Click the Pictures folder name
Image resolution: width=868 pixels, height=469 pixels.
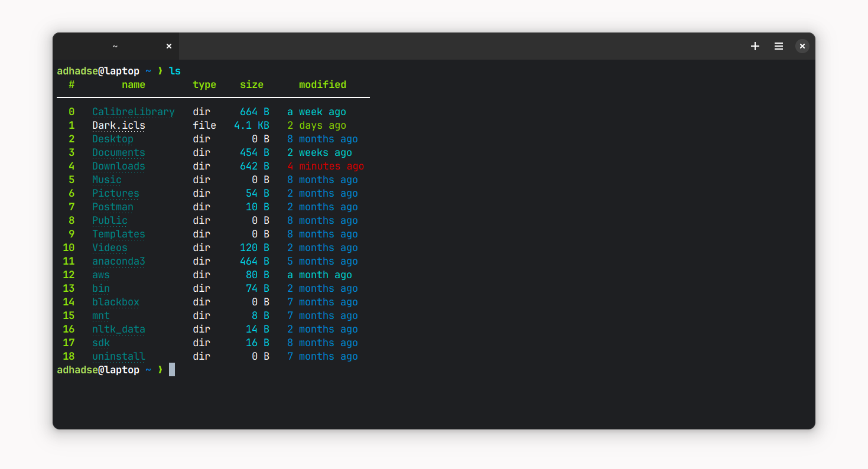(115, 193)
